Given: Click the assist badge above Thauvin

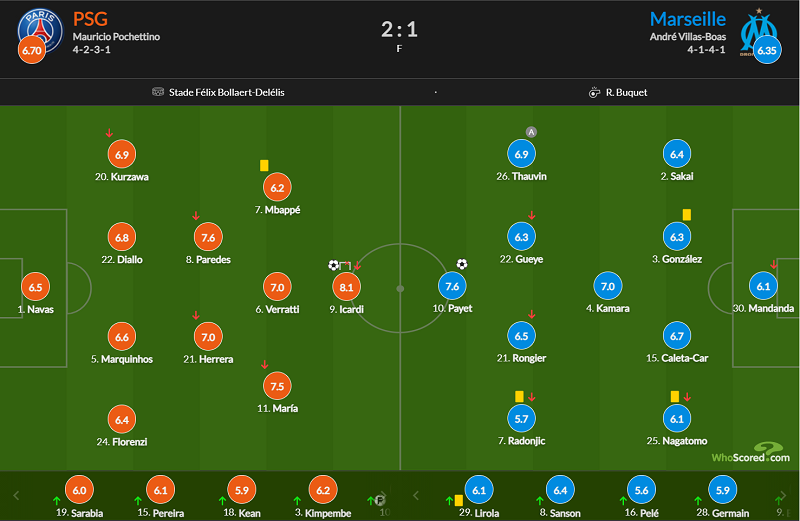Looking at the screenshot, I should pos(531,132).
